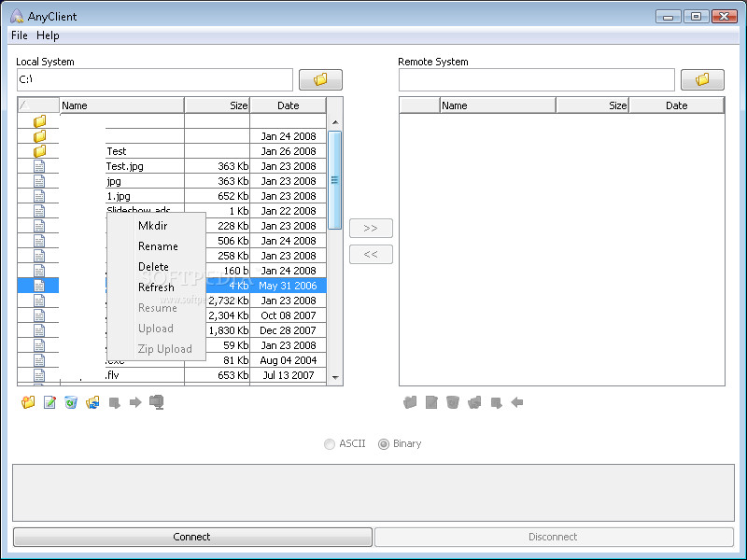The width and height of the screenshot is (747, 560).
Task: Click the local list sort-arrow column header
Action: tap(38, 105)
